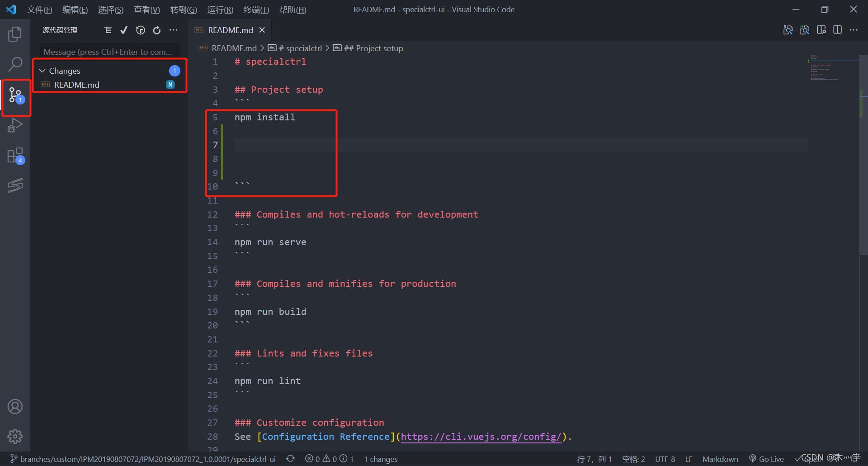The height and width of the screenshot is (466, 868).
Task: Click '## Project setup' breadcrumb segment
Action: tap(368, 48)
